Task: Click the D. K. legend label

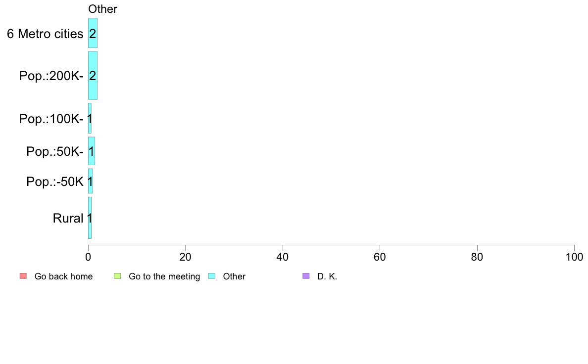Action: tap(327, 276)
